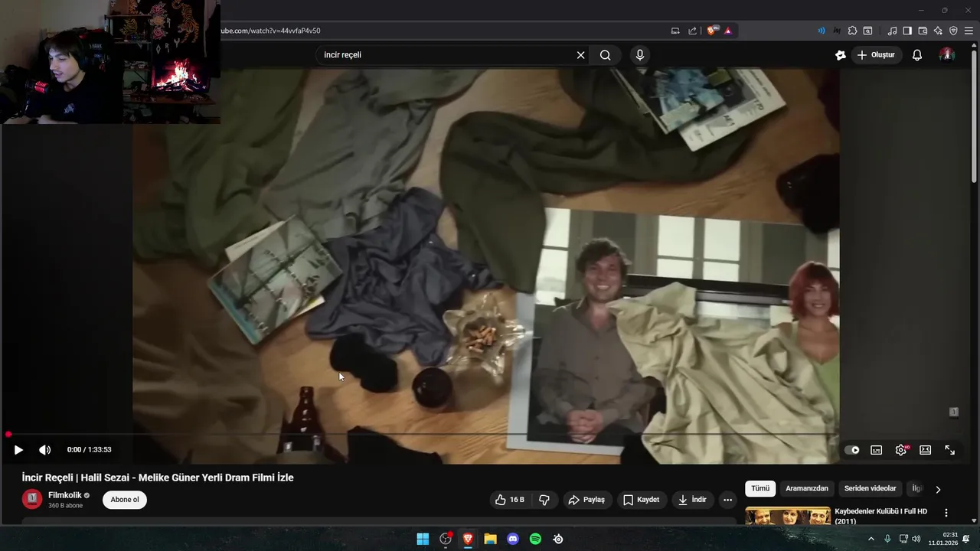Screen dimensions: 980x551
Task: Open the Filmkolik channel name link
Action: click(x=64, y=495)
